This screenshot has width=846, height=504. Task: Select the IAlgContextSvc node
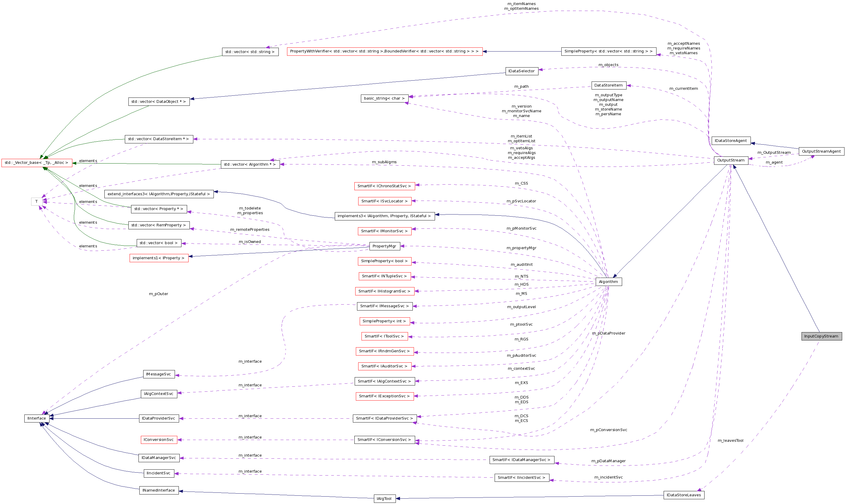(159, 393)
